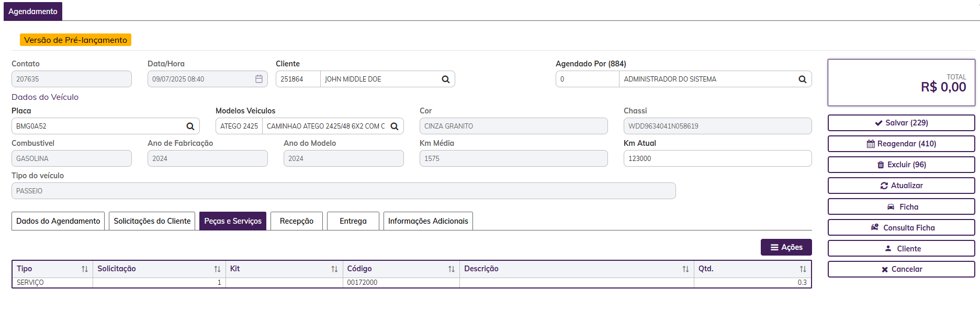The height and width of the screenshot is (323, 980).
Task: Open the Informações Adicionais tab
Action: pos(428,221)
